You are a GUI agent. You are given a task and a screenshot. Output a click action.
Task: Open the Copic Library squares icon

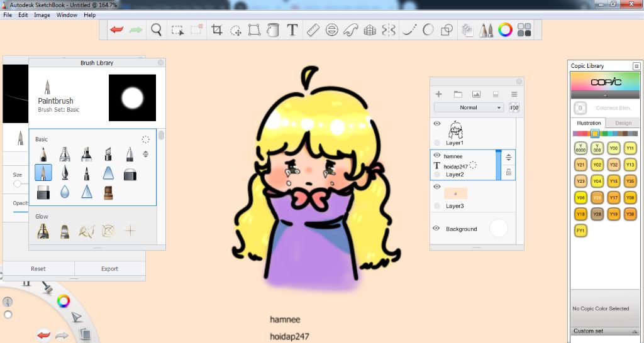tap(525, 30)
